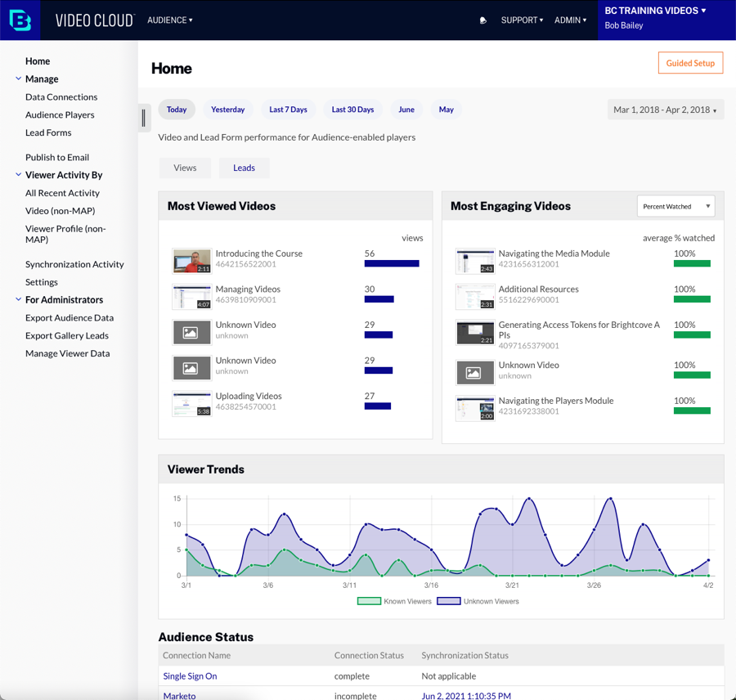Open Export Gallery Leads page
Viewport: 736px width, 700px height.
click(x=67, y=335)
